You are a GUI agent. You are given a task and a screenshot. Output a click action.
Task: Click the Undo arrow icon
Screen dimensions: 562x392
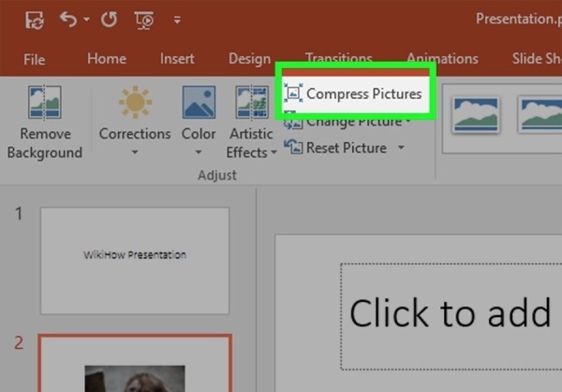point(67,19)
